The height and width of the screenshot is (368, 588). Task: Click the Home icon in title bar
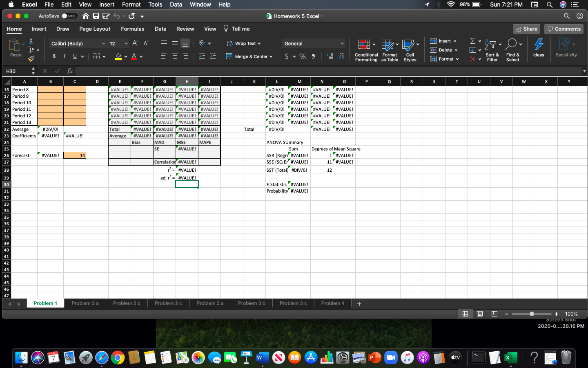(x=86, y=16)
